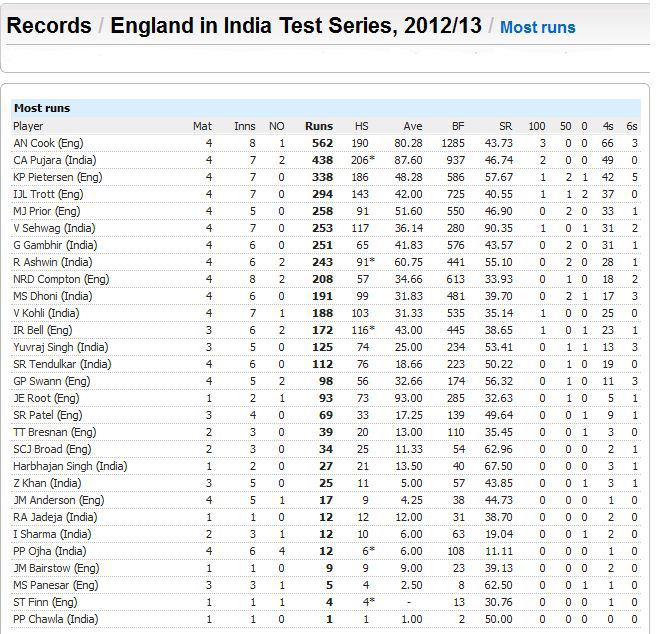
Task: Click the HS column header
Action: (362, 126)
